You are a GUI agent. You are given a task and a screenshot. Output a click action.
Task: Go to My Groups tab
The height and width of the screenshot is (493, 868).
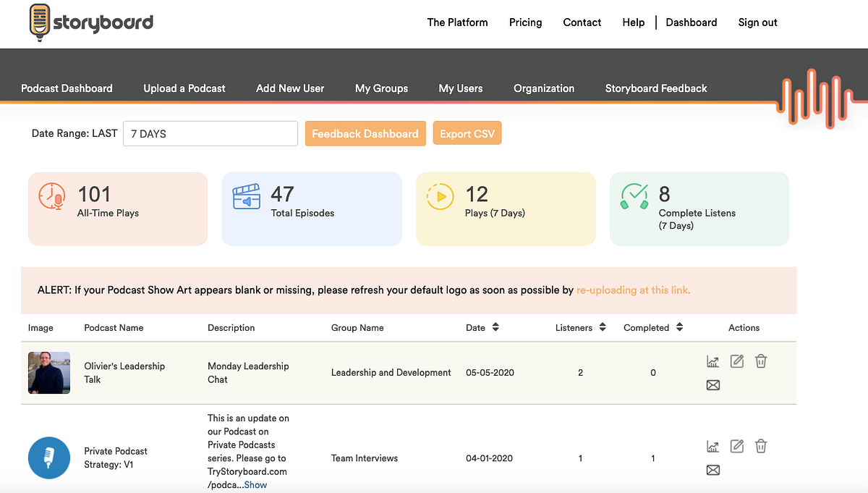(x=381, y=88)
